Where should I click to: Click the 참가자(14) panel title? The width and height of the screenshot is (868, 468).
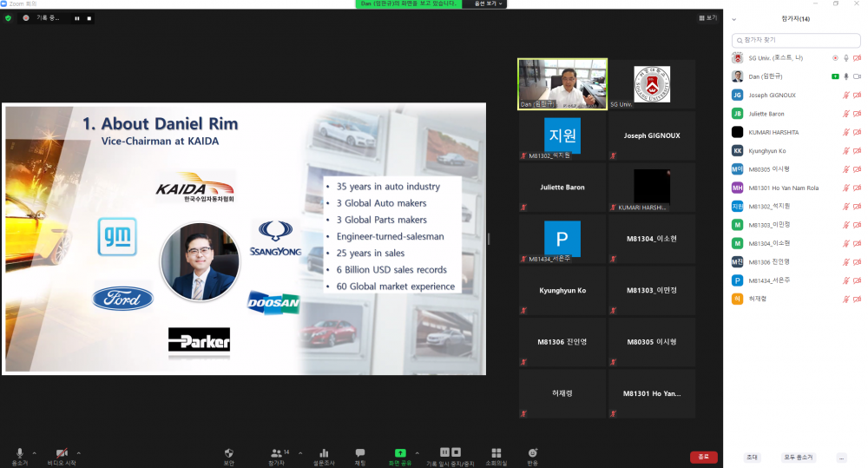click(x=795, y=19)
